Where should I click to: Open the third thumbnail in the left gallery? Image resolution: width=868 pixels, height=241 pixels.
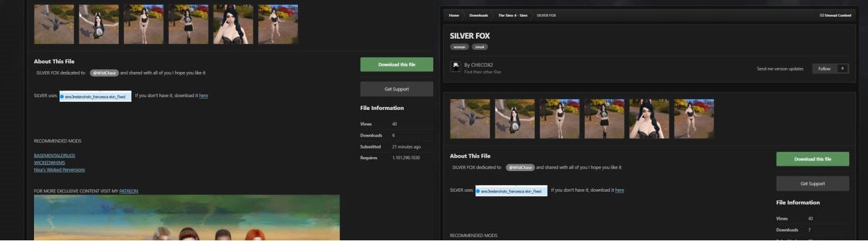143,25
